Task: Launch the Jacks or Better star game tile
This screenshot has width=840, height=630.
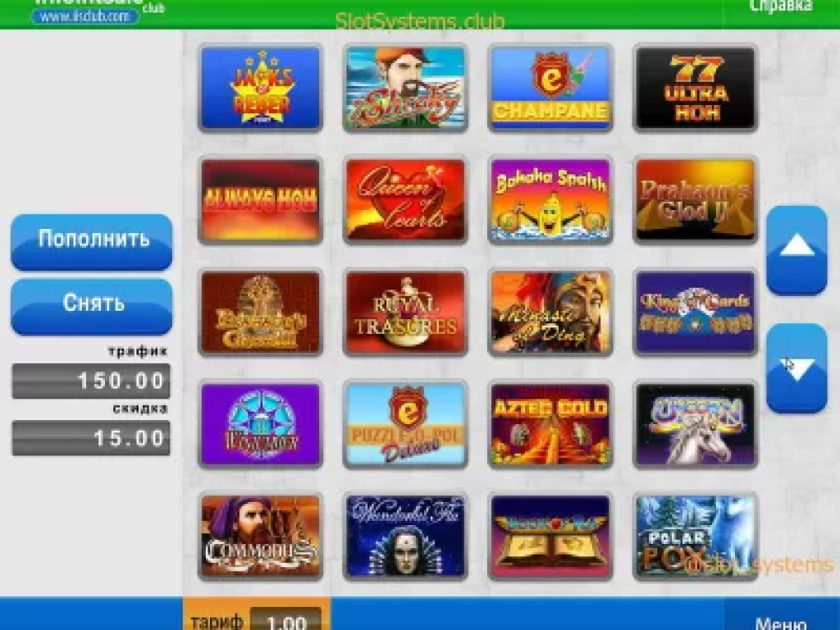Action: [260, 88]
